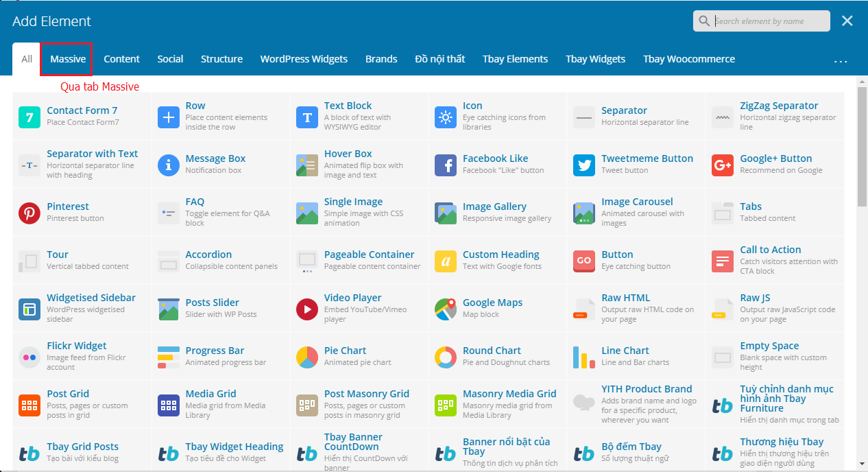The height and width of the screenshot is (472, 868).
Task: Pick the Image Gallery icon
Action: pyautogui.click(x=446, y=213)
